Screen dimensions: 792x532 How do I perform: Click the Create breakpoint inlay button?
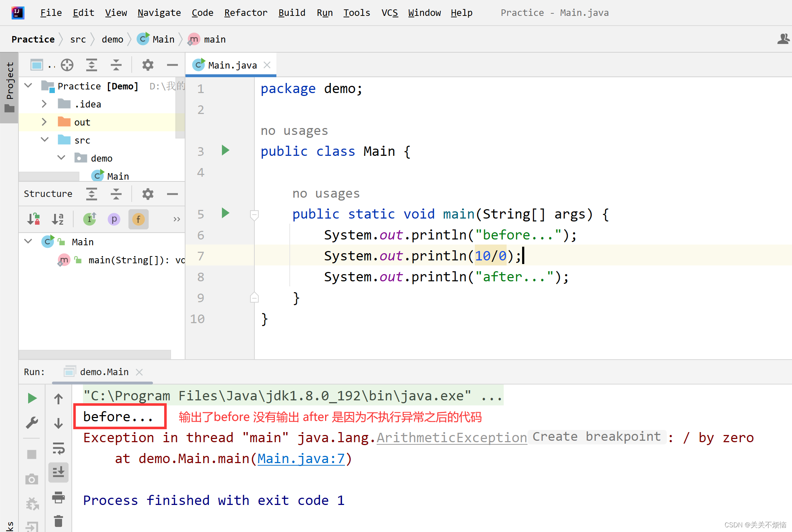[596, 437]
